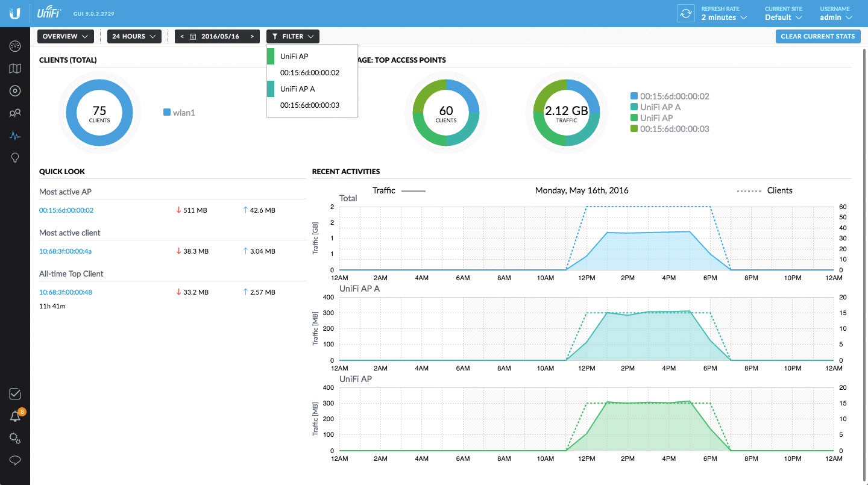Viewport: 868px width, 485px height.
Task: Open the Refresh Rate dropdown
Action: [x=724, y=17]
